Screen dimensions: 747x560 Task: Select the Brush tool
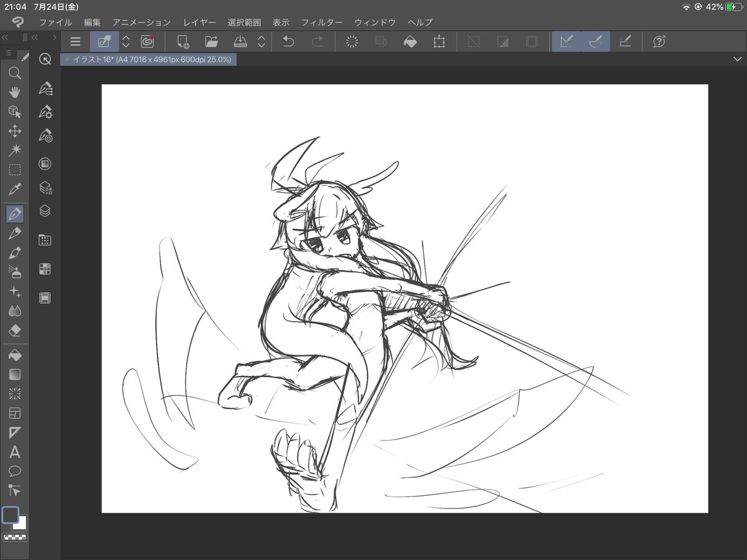click(x=15, y=253)
